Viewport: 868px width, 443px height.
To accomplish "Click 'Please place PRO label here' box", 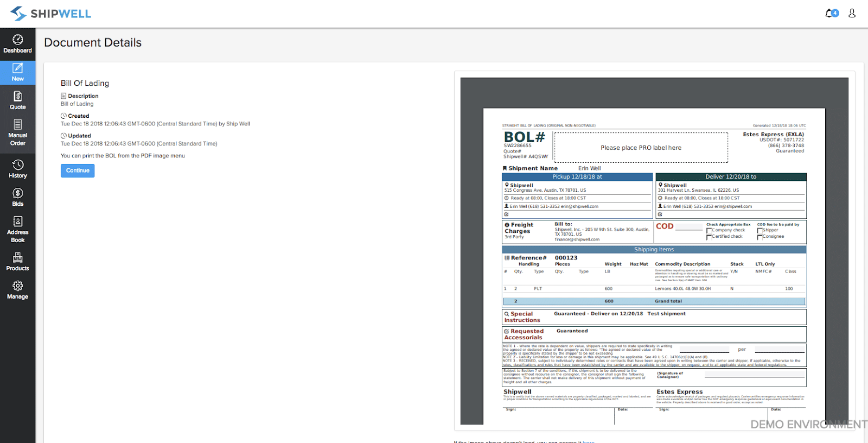I will pyautogui.click(x=641, y=148).
